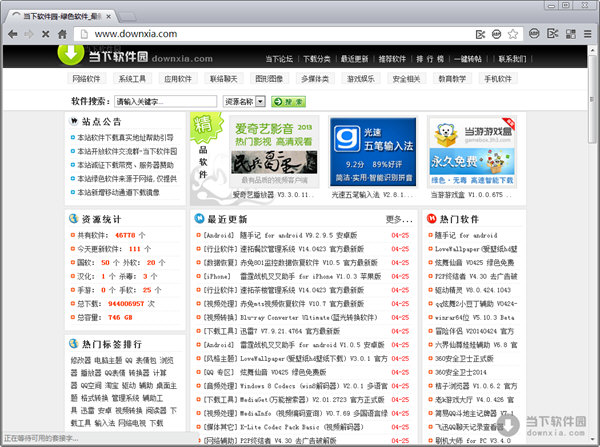The image size is (600, 447).
Task: Click the browser forward arrow
Action: click(29, 34)
